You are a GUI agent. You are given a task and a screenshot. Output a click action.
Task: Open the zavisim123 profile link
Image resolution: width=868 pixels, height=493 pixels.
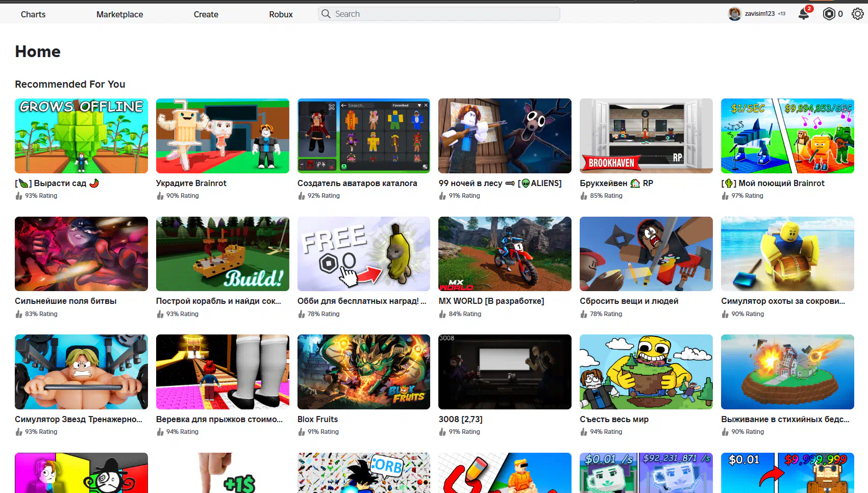(x=759, y=14)
